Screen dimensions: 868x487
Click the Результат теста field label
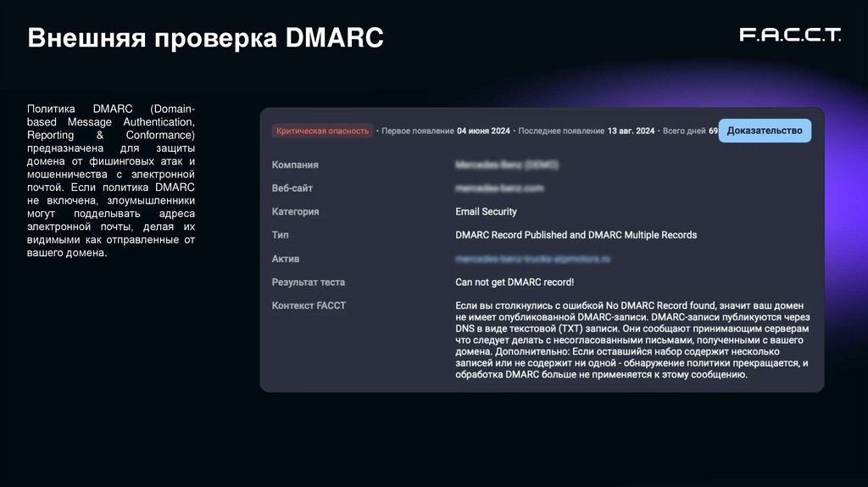309,282
